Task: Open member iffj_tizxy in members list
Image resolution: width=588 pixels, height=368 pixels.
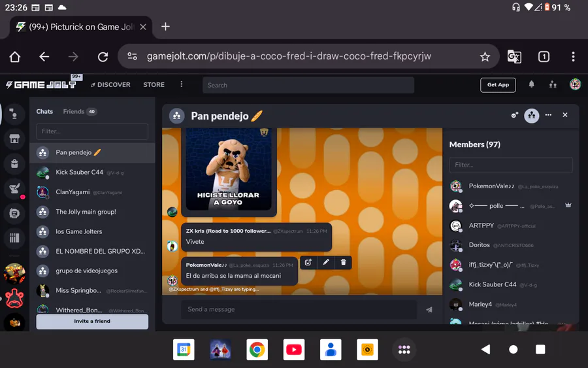Action: (511, 265)
